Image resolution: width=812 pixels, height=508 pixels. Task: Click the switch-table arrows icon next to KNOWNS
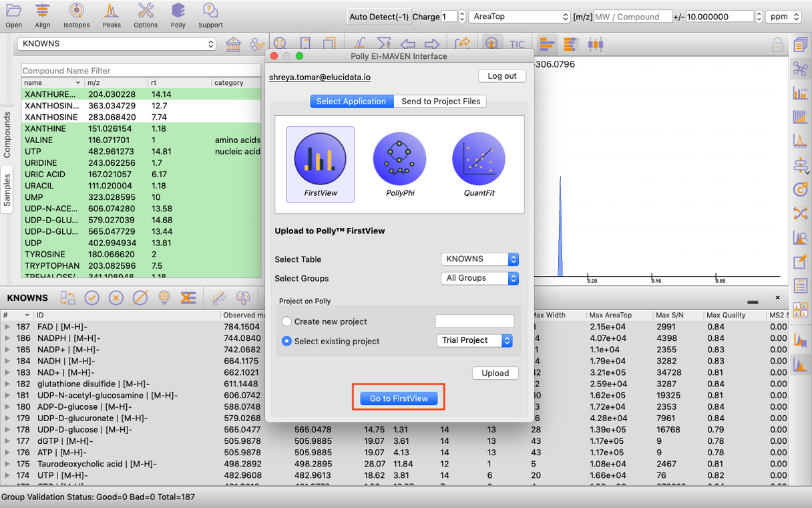click(67, 297)
